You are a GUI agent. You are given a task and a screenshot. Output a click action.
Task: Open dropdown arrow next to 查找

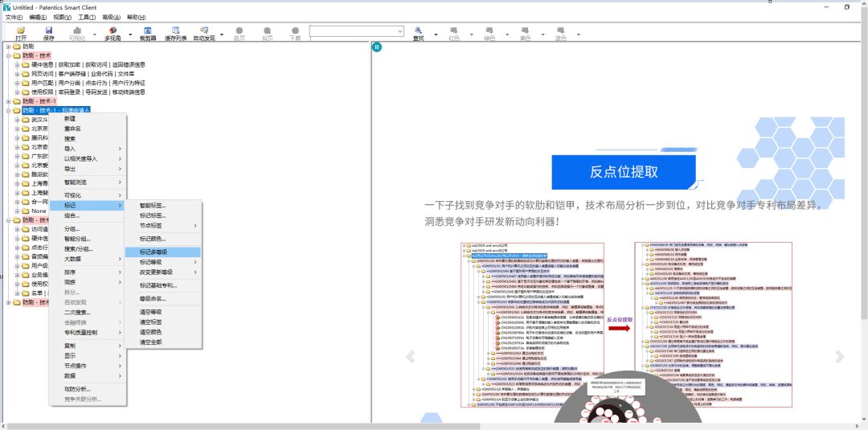click(436, 35)
